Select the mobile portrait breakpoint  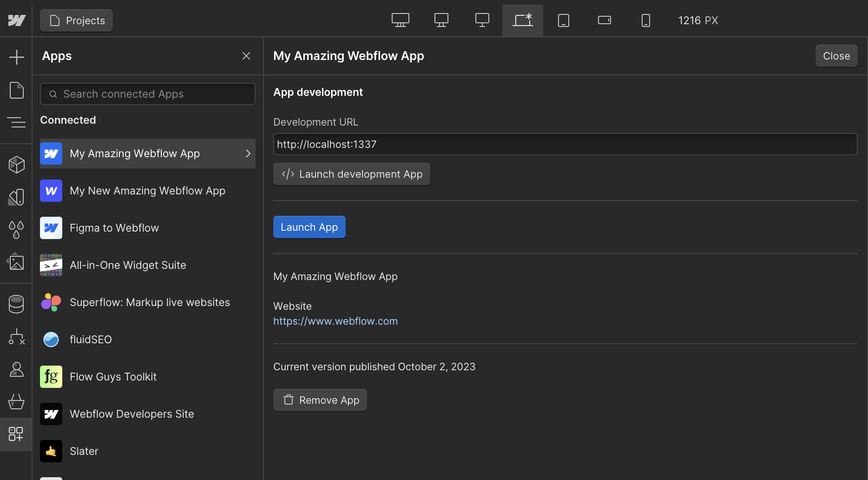coord(645,20)
